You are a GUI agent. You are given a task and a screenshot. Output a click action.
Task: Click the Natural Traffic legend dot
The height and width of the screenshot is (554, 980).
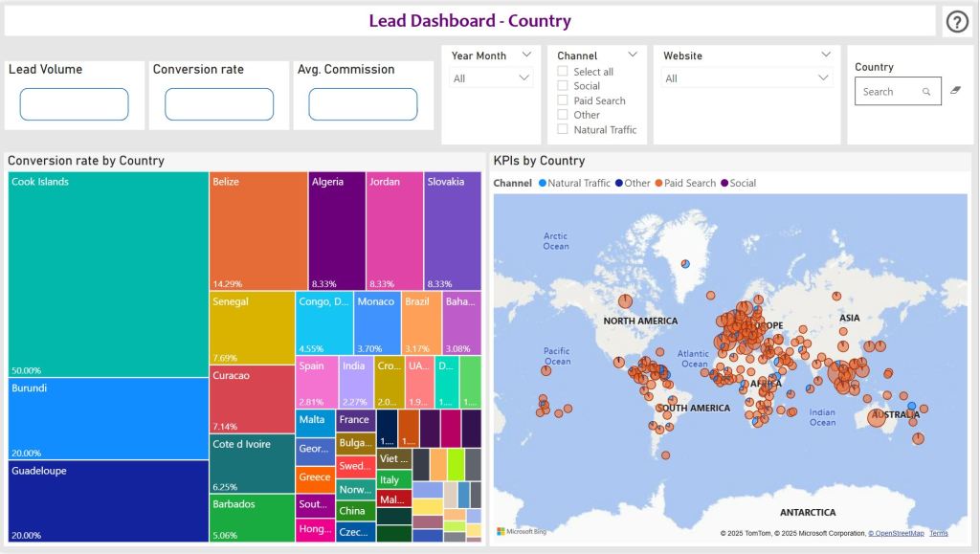[543, 183]
